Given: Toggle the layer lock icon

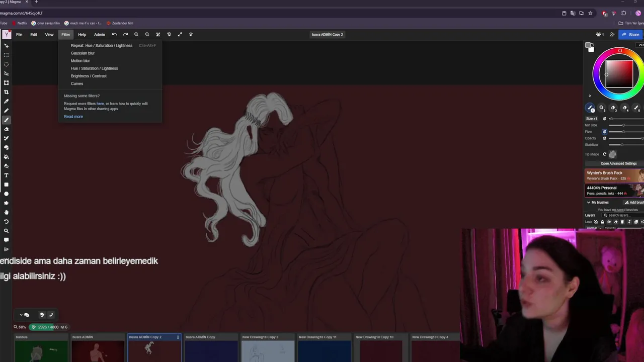Looking at the screenshot, I should (x=602, y=222).
